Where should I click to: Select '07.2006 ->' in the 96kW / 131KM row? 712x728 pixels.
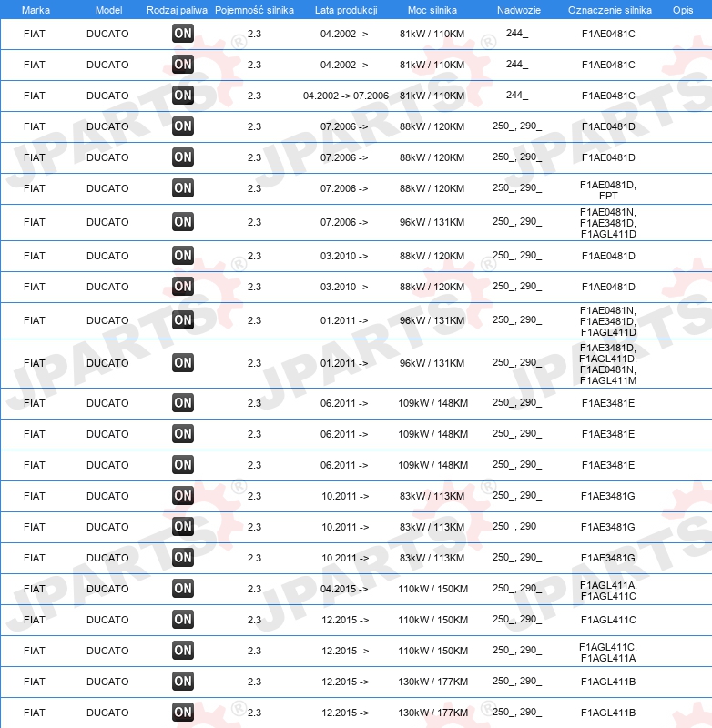coord(344,222)
